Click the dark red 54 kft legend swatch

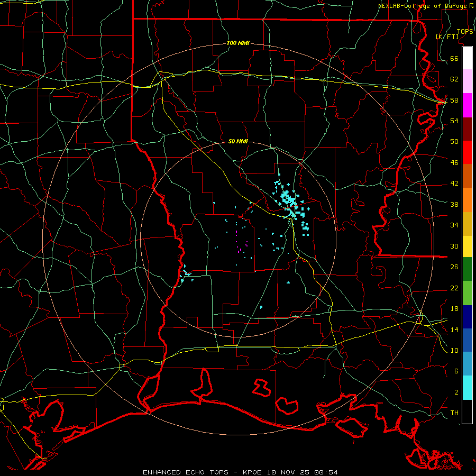(x=467, y=129)
